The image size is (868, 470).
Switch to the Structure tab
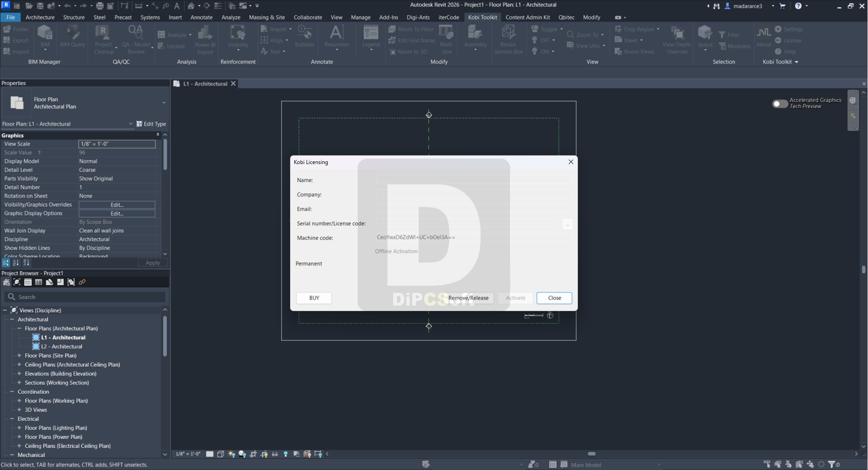tap(74, 17)
